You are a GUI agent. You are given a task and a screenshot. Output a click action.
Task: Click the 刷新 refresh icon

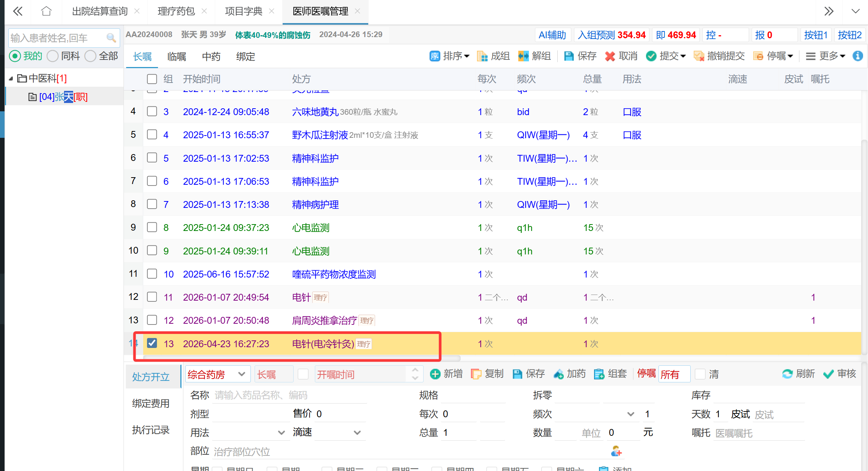click(787, 374)
